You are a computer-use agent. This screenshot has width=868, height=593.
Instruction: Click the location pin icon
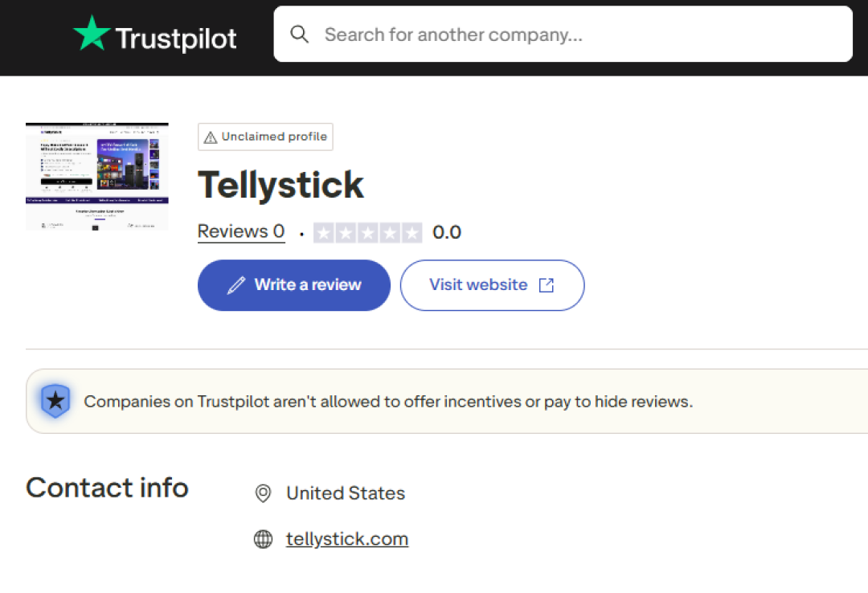pyautogui.click(x=263, y=493)
